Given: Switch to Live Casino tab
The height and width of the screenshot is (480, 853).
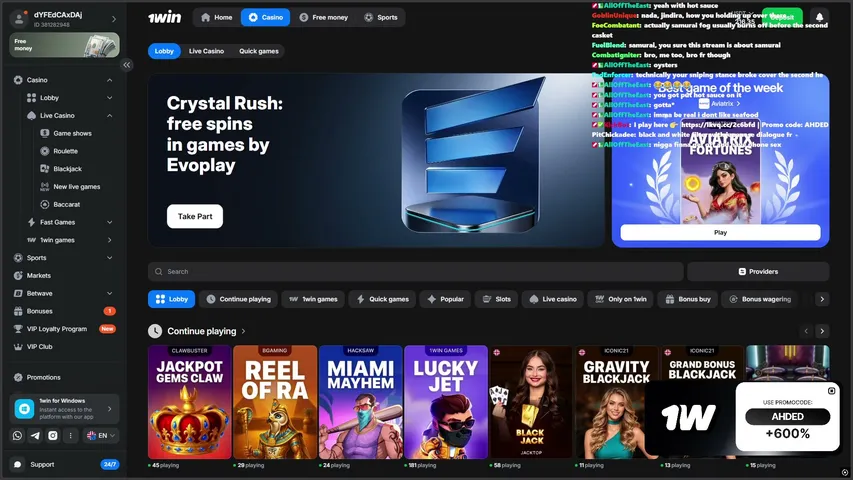Looking at the screenshot, I should click(x=206, y=51).
